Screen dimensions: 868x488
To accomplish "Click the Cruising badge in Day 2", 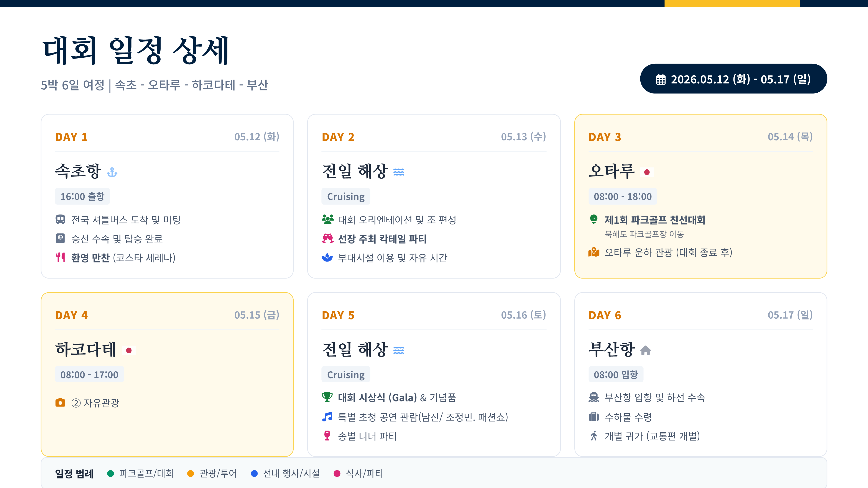I will [x=346, y=196].
